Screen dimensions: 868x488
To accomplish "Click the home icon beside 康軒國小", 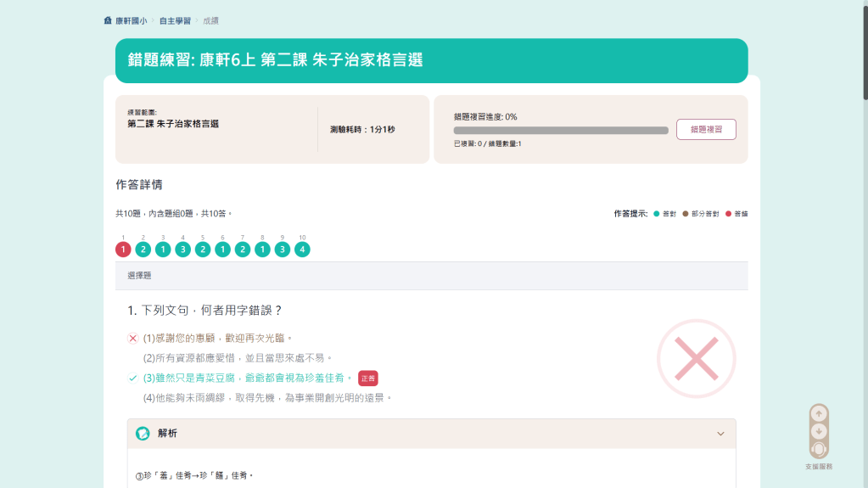I will [108, 20].
